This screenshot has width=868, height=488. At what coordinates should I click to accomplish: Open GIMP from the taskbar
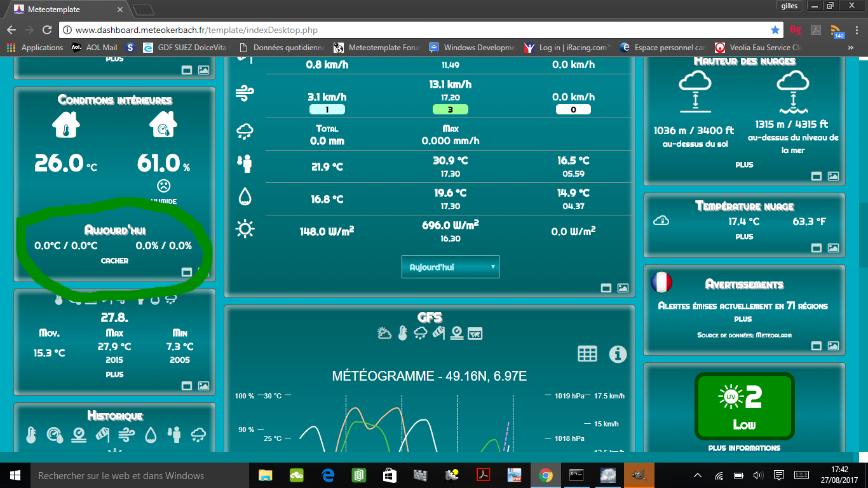639,475
